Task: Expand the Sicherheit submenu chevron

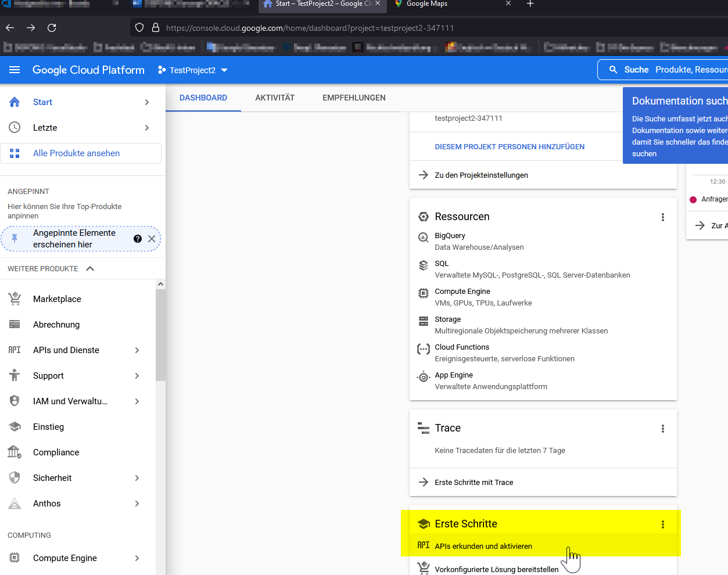Action: (137, 478)
